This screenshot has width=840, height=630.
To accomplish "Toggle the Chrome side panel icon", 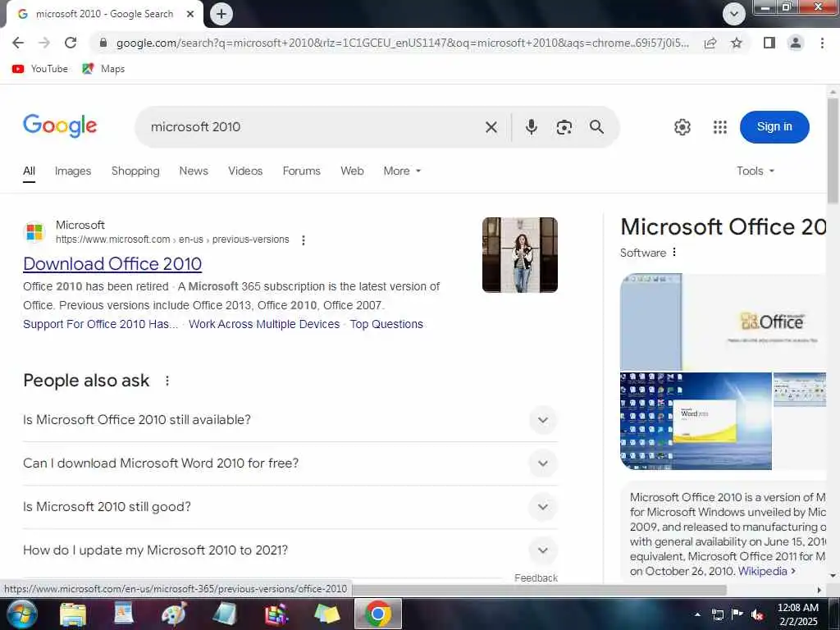I will (769, 43).
